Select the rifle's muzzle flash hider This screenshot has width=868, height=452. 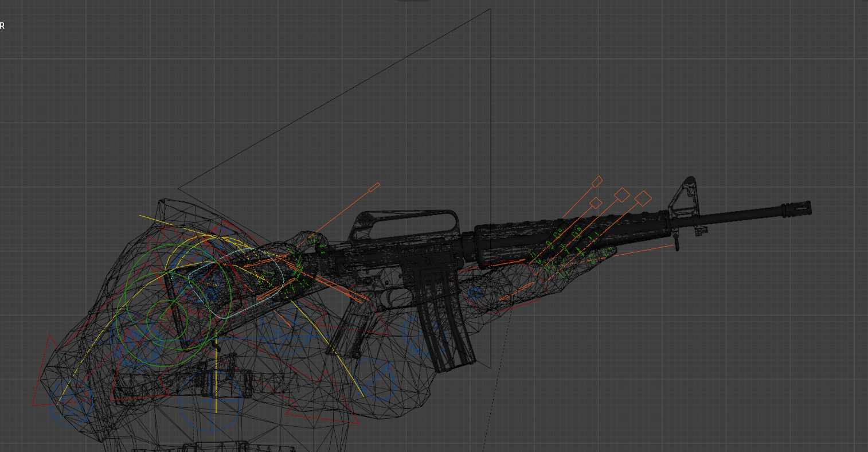pyautogui.click(x=796, y=209)
